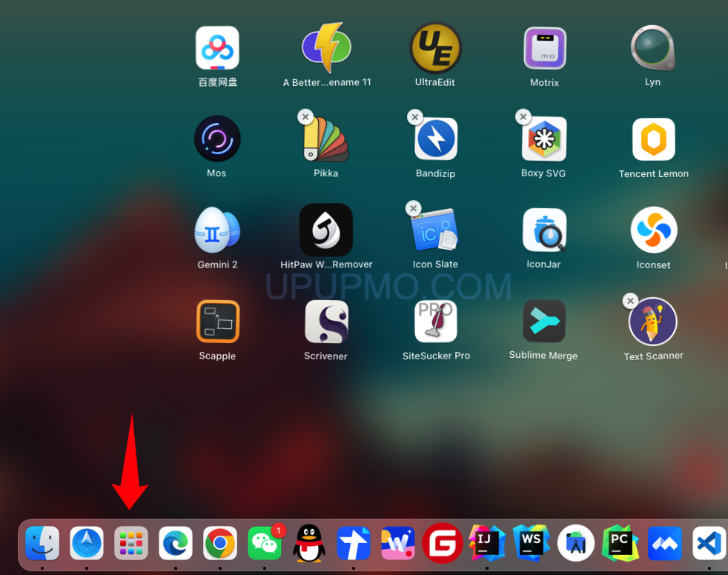
Task: Open Finder from the Dock
Action: (x=42, y=543)
